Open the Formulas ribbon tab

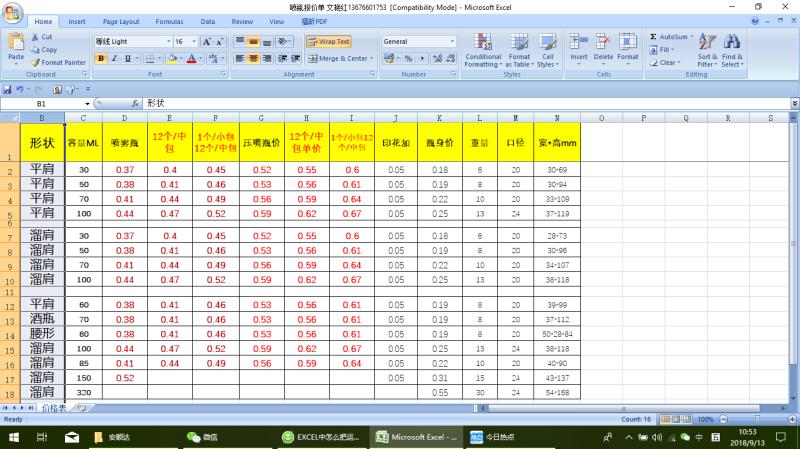(169, 21)
